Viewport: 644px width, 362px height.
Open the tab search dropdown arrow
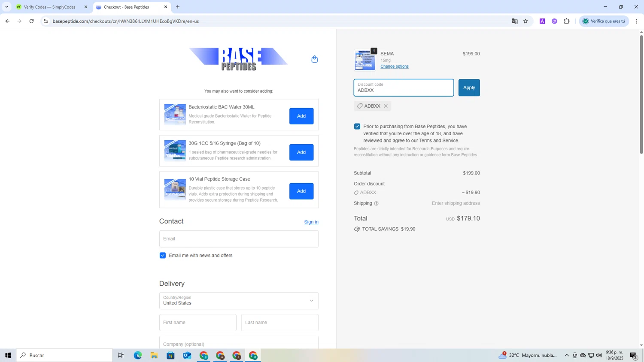6,7
